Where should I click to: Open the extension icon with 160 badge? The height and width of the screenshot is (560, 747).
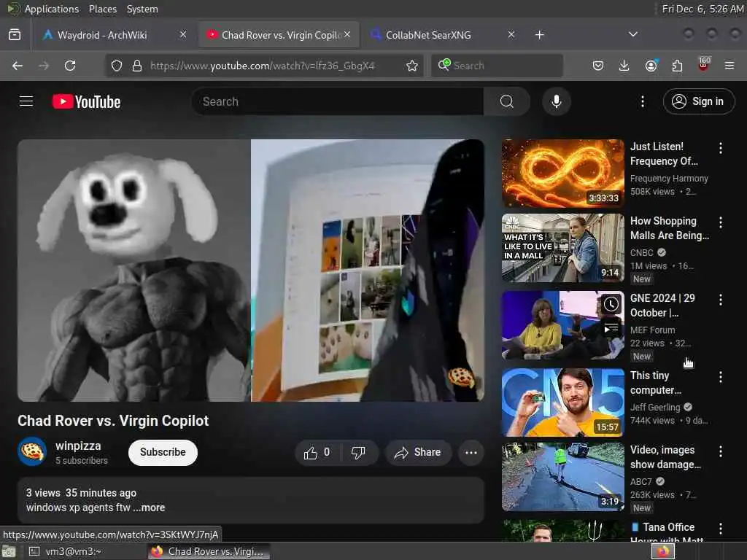[704, 65]
